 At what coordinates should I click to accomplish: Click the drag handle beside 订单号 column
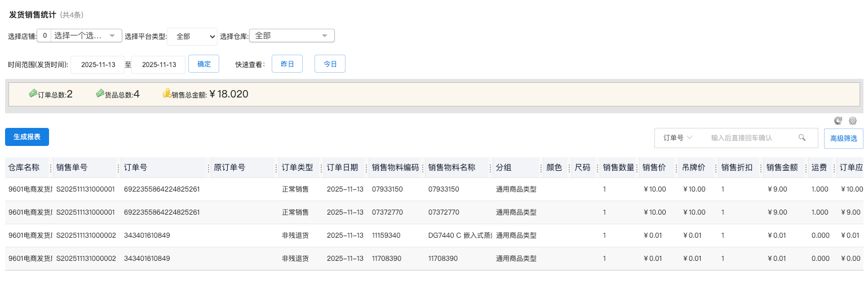pos(209,168)
